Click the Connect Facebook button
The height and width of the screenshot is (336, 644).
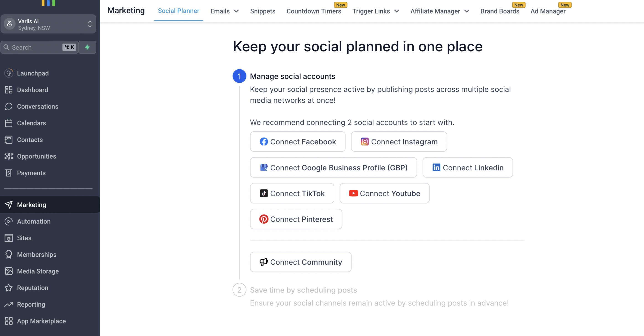297,142
